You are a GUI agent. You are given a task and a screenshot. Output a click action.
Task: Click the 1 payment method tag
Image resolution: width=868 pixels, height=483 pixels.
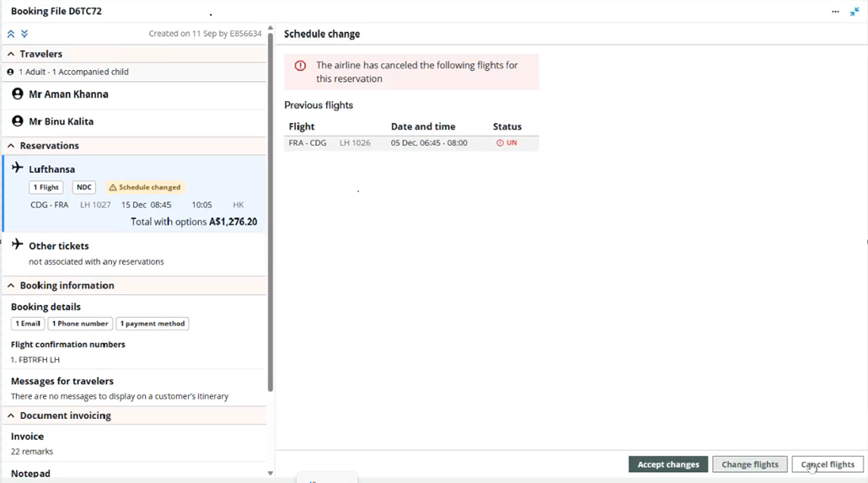(x=153, y=324)
